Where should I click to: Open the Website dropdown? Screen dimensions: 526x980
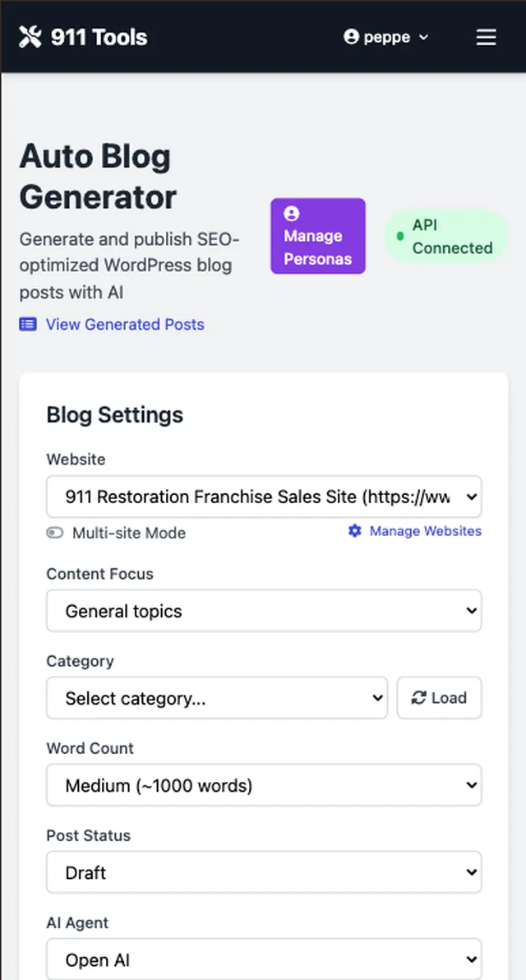click(x=264, y=497)
